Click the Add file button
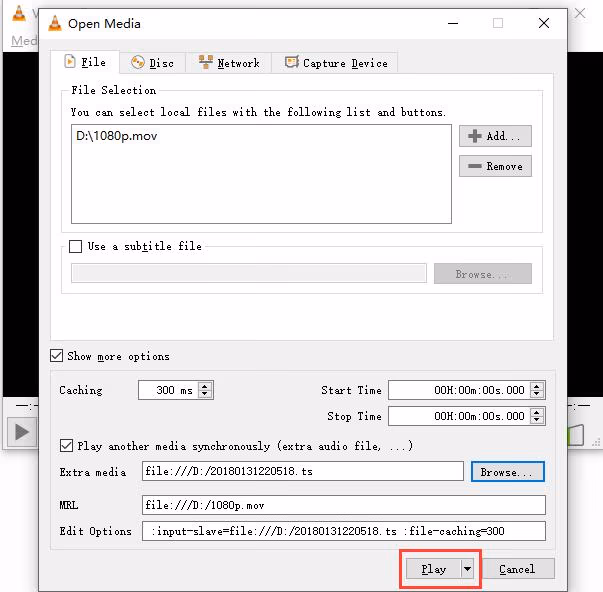Viewport: 603px width, 592px height. [495, 136]
